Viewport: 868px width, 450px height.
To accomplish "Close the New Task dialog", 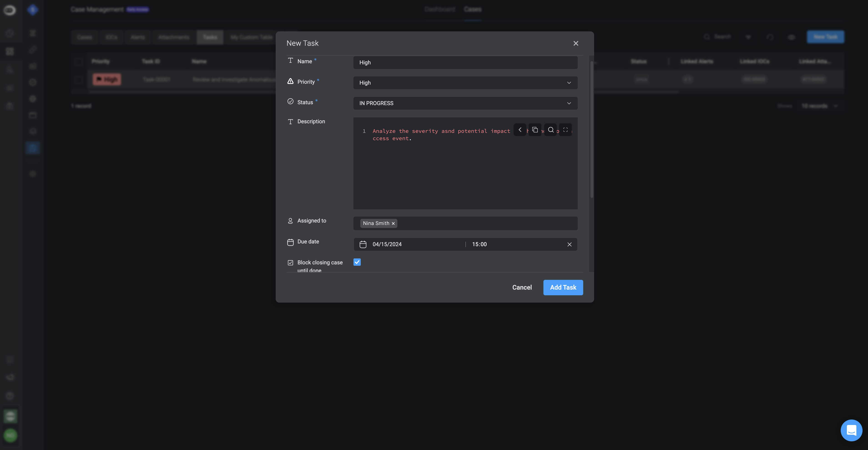I will [575, 43].
